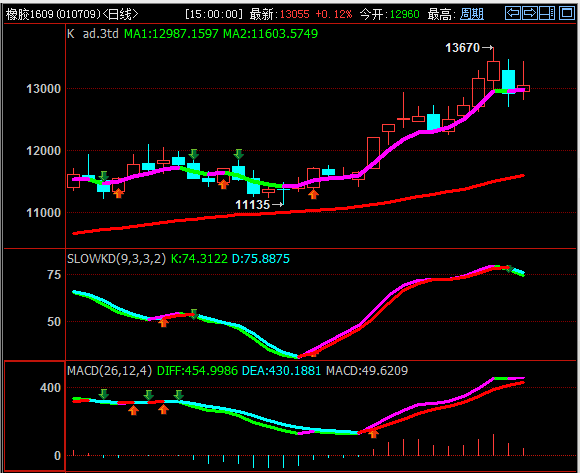Open the 周期 period link
Image resolution: width=580 pixels, height=473 pixels.
[x=472, y=14]
